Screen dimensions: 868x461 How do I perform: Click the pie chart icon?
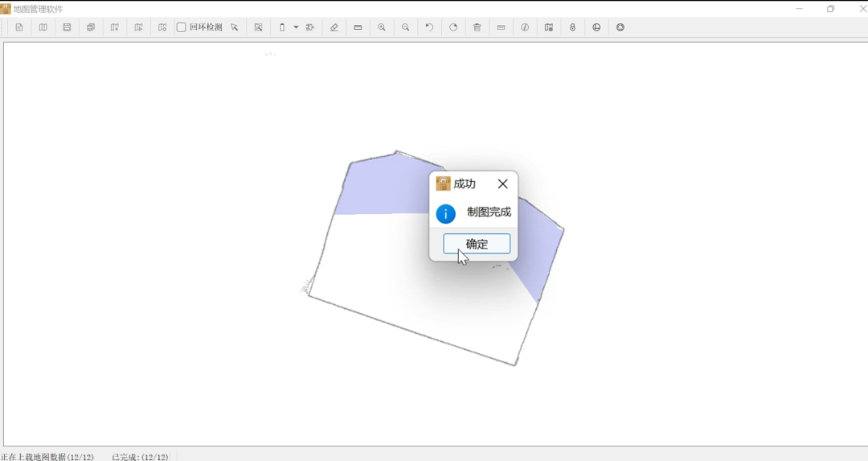click(x=596, y=27)
